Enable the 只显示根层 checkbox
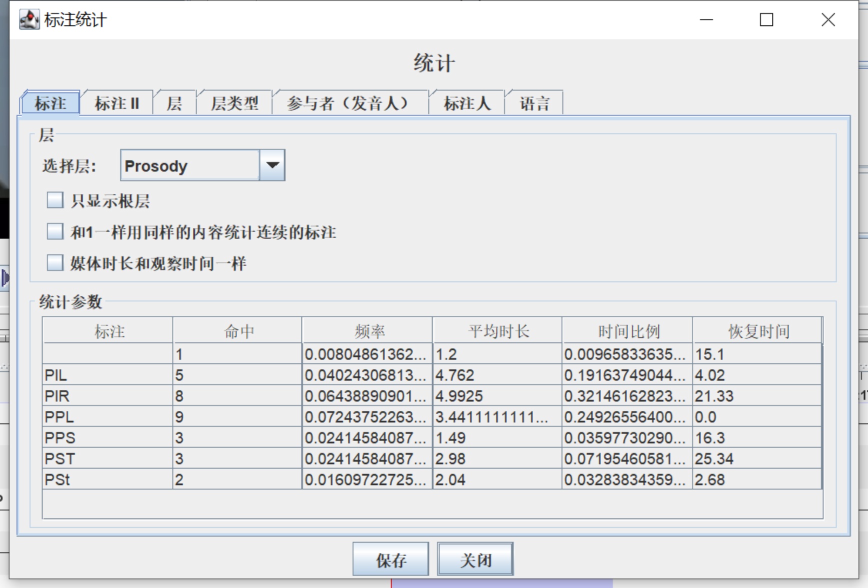Viewport: 868px width, 588px height. (x=55, y=200)
